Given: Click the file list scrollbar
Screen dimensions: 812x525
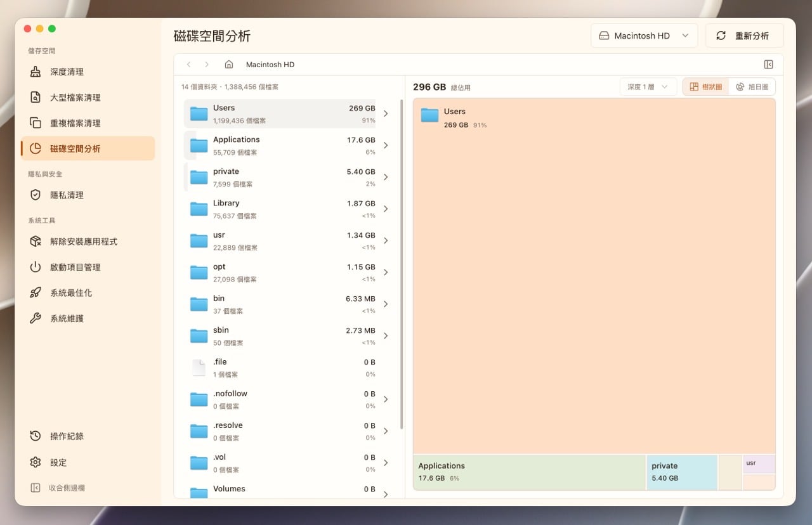Looking at the screenshot, I should point(402,264).
